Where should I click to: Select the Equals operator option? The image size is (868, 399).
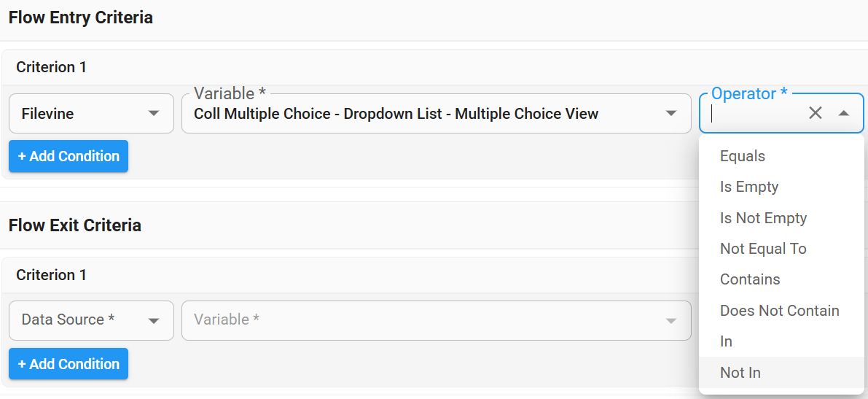tap(743, 156)
